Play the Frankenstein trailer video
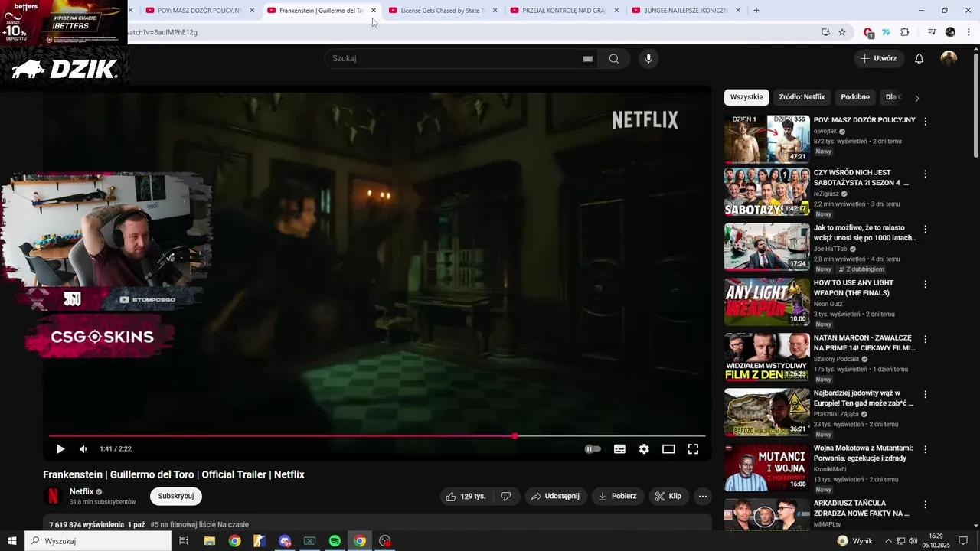The width and height of the screenshot is (980, 551). tap(60, 449)
